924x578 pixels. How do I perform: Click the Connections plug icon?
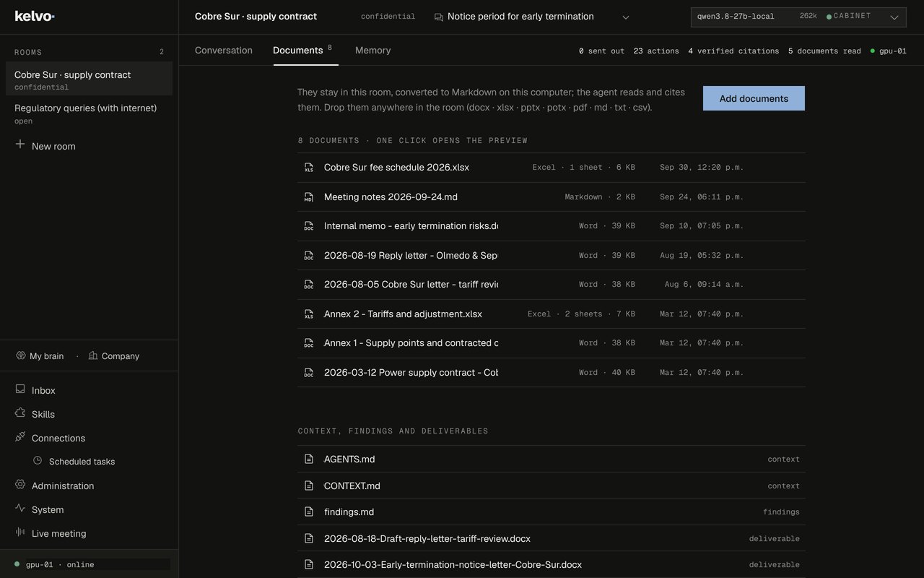pos(20,437)
